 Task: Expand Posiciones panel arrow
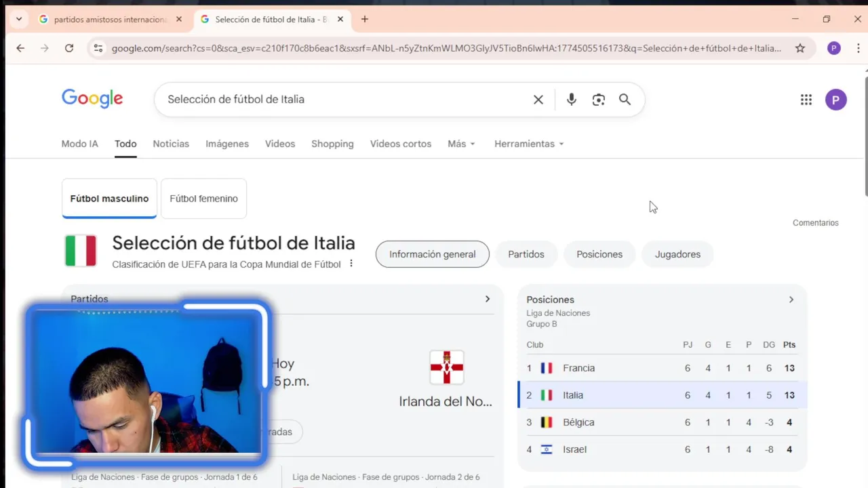[x=791, y=300]
